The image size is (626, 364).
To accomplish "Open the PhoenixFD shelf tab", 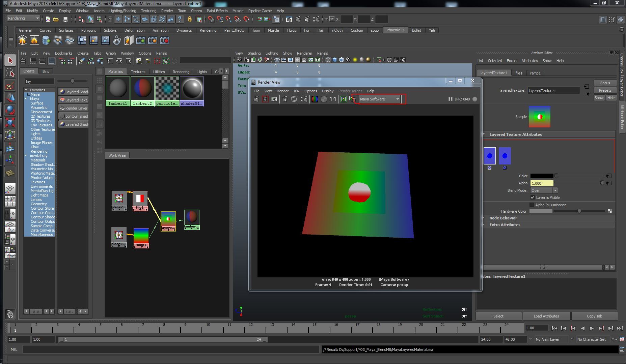I will coord(395,30).
